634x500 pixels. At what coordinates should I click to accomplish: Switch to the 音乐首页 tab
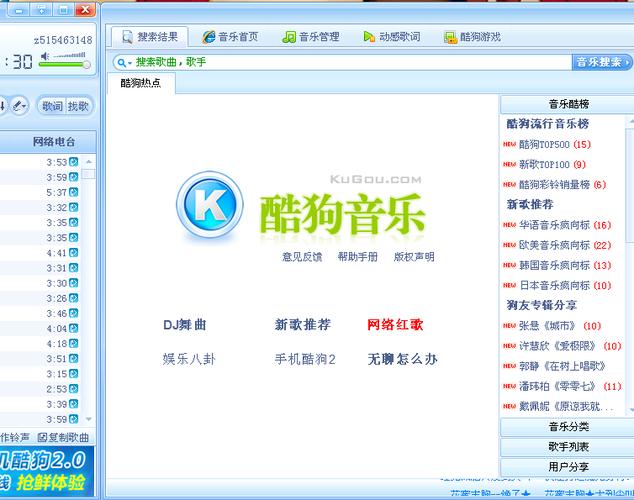click(x=230, y=37)
